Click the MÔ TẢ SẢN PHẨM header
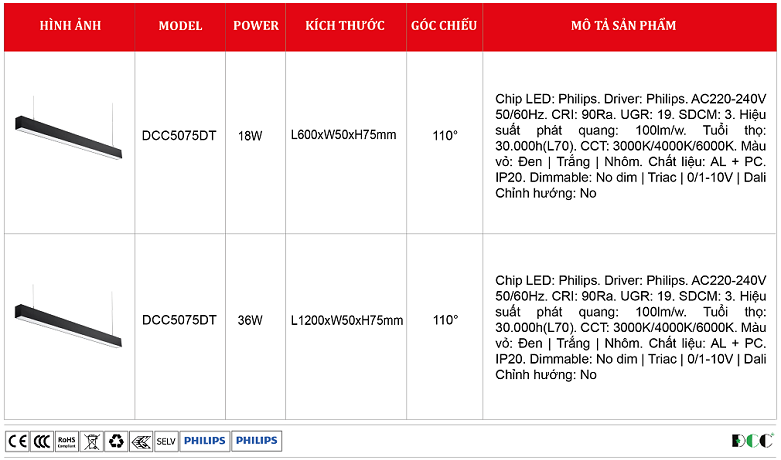This screenshot has height=460, width=781. tap(629, 25)
